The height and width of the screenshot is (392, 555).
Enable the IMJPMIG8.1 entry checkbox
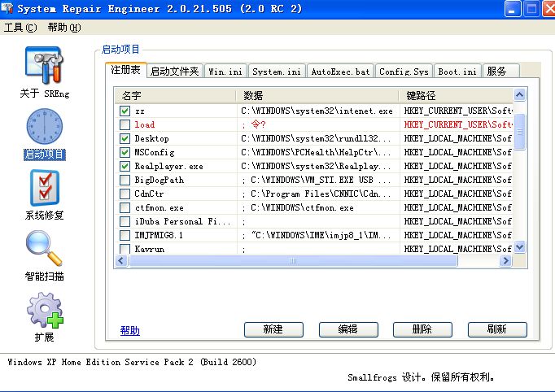[x=125, y=235]
